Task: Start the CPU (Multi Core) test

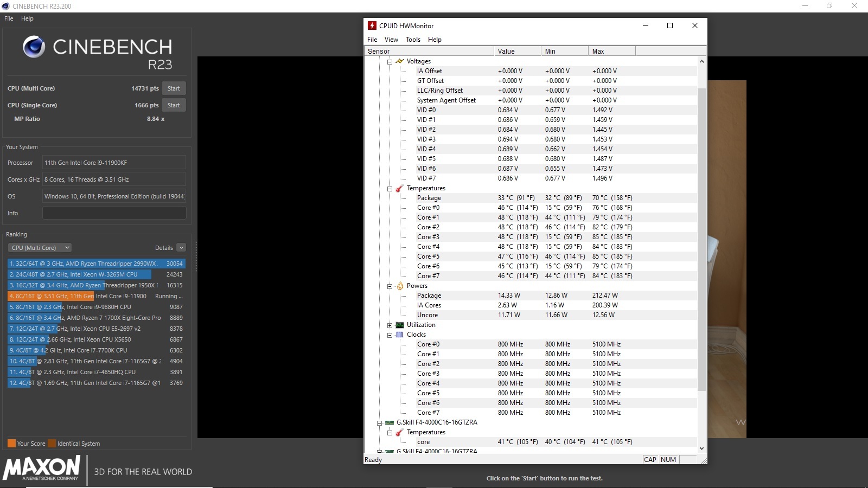Action: point(174,88)
